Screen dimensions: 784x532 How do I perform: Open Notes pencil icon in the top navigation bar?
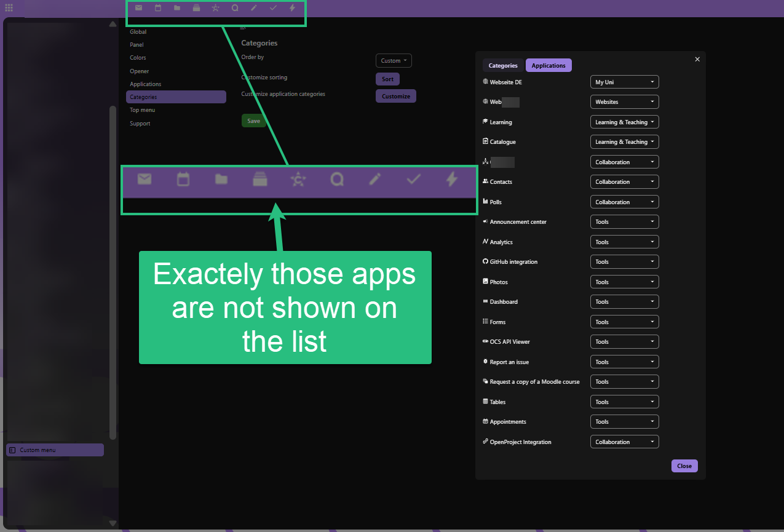pos(254,8)
